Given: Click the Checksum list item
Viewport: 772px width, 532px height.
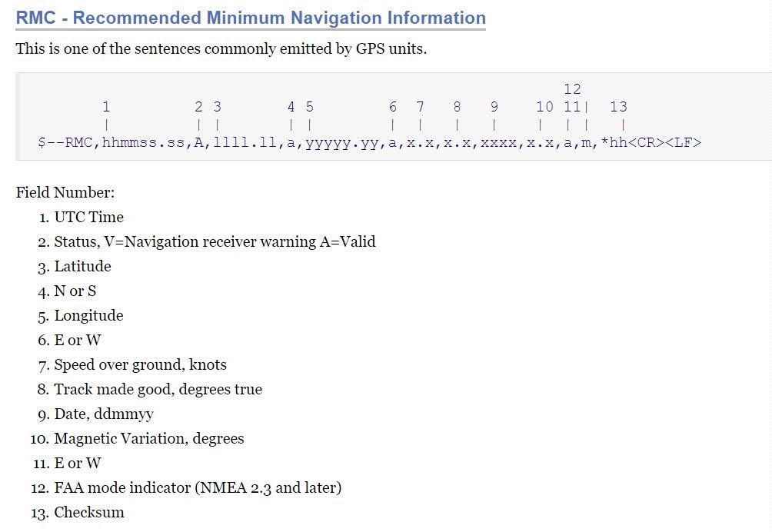Looking at the screenshot, I should tap(88, 512).
